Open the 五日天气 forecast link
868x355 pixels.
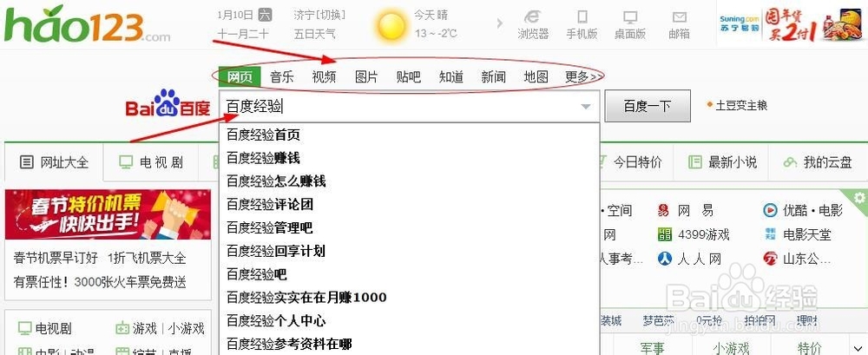314,34
